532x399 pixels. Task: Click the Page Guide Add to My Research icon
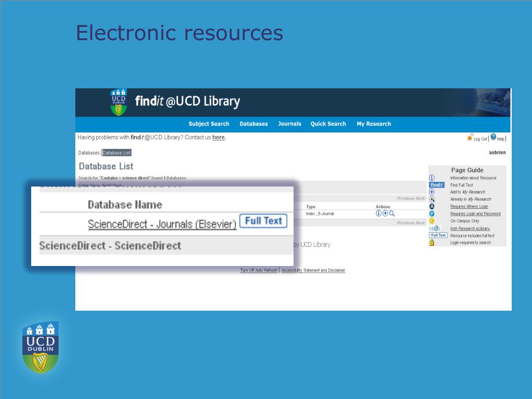(x=432, y=192)
